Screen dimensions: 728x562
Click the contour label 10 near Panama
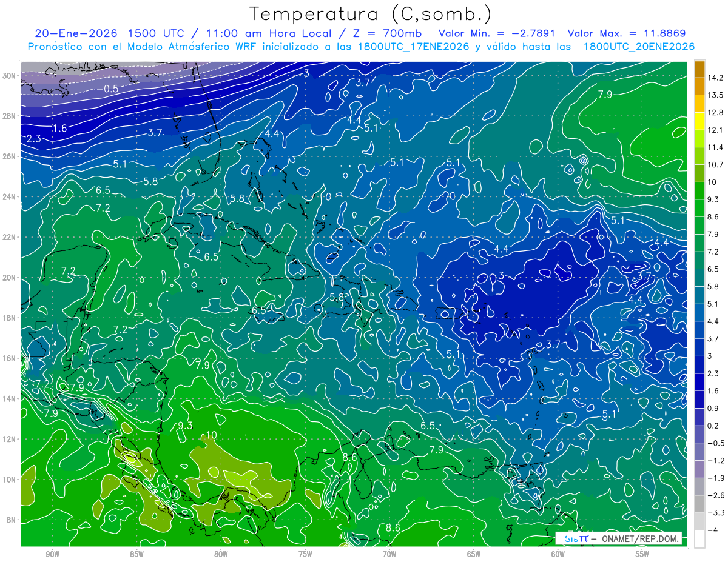click(212, 435)
